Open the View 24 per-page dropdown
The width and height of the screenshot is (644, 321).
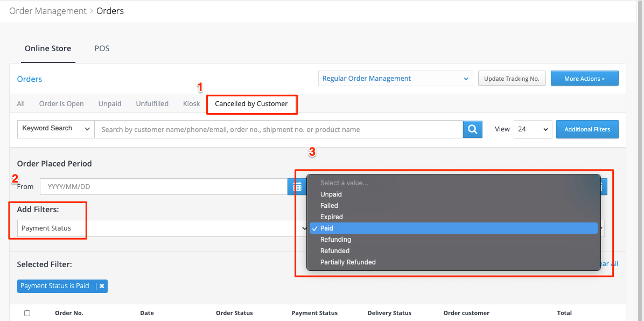(x=533, y=129)
